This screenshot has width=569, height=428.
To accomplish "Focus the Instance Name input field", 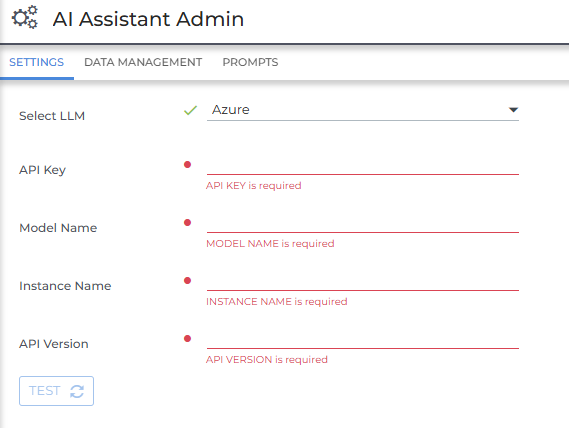I will [x=363, y=281].
